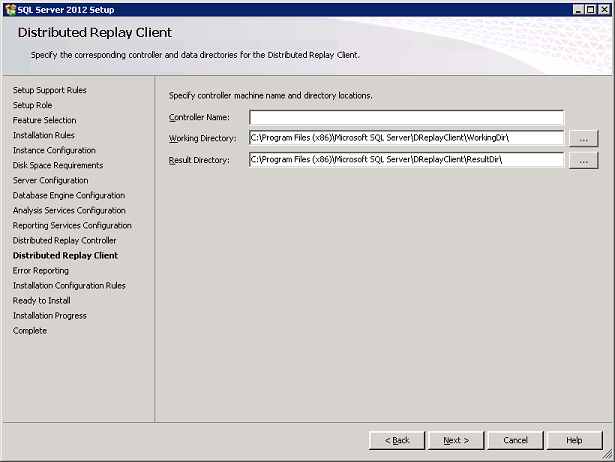The height and width of the screenshot is (462, 615).
Task: Click inside the Result Directory path field
Action: [x=407, y=160]
